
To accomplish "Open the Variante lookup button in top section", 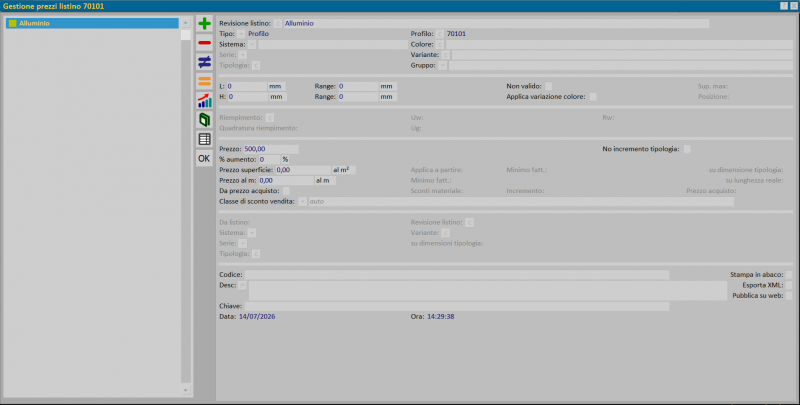I will 445,55.
